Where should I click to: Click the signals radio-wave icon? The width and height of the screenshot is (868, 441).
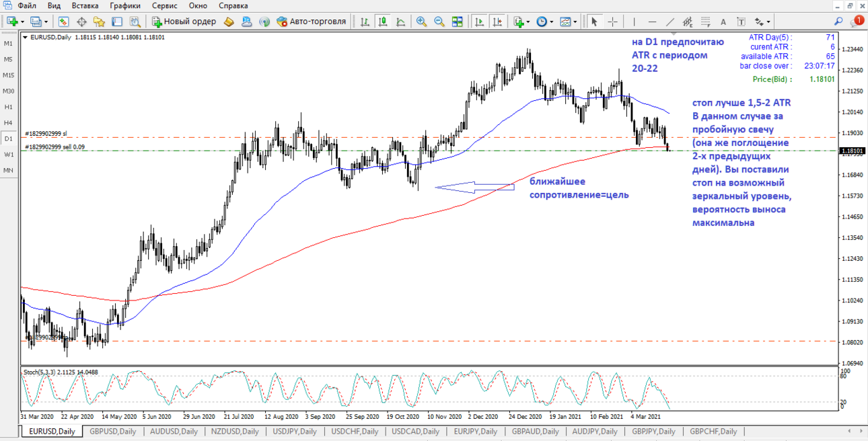264,22
